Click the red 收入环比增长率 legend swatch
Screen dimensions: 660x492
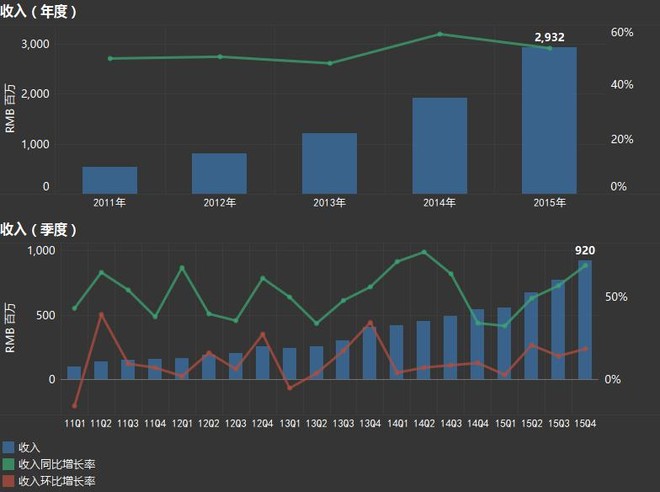pyautogui.click(x=8, y=481)
